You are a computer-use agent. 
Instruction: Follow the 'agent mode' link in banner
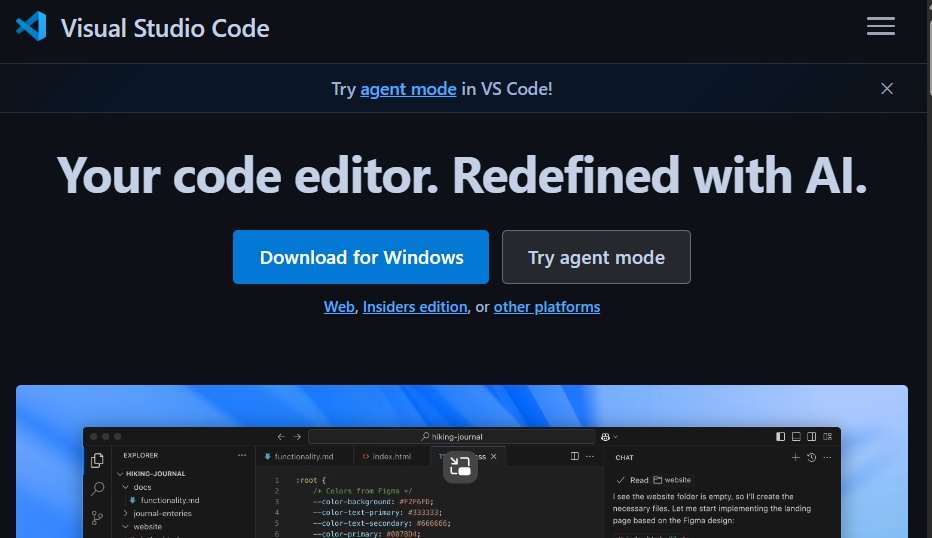[408, 89]
